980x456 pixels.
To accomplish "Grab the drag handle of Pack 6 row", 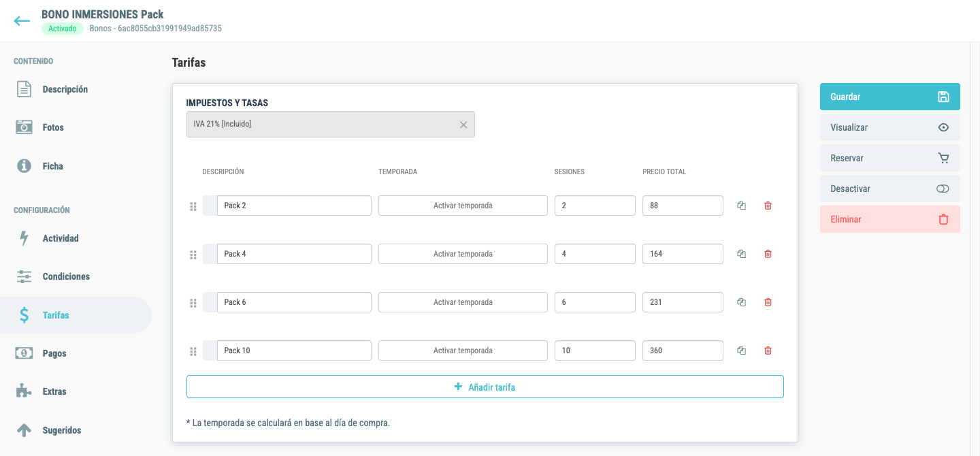I will (193, 303).
